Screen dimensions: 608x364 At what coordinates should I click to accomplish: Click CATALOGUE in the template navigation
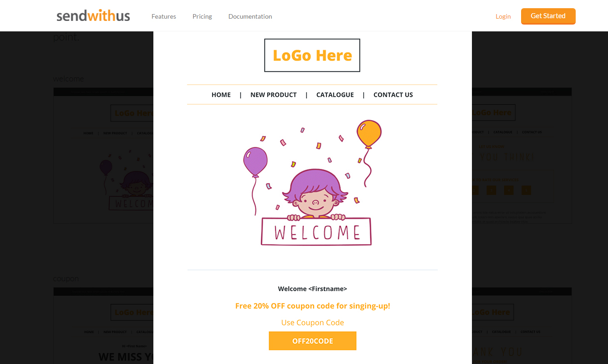[x=335, y=95]
